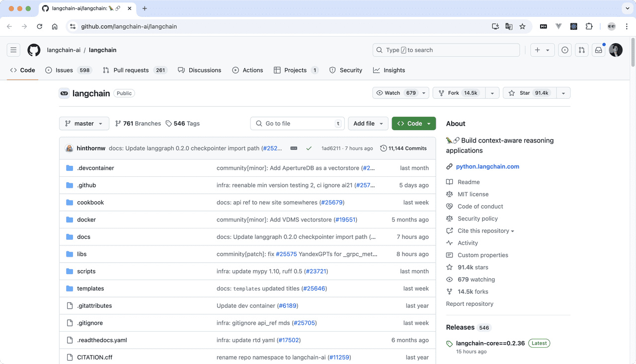Open commit hash 1ad6211 link
This screenshot has width=636, height=364.
coord(331,148)
